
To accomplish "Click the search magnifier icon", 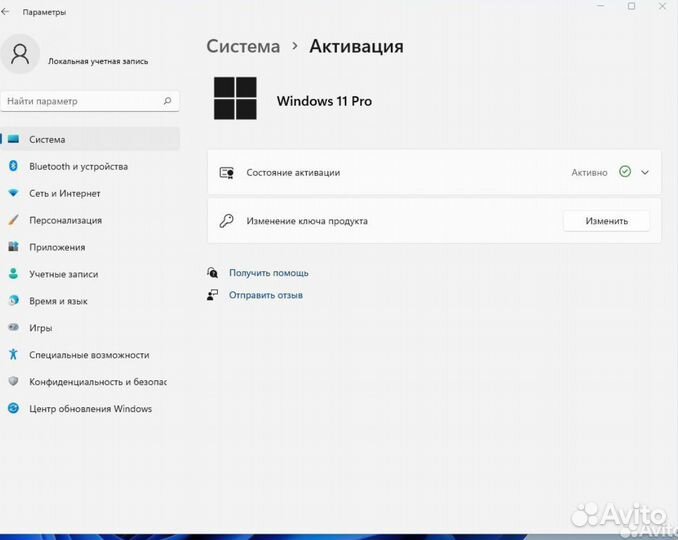I will point(167,101).
